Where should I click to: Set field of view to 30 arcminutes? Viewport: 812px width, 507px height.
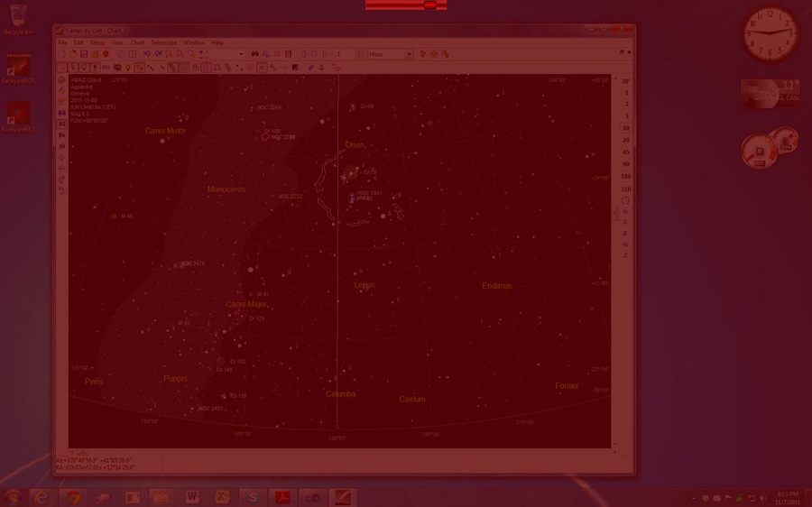pos(626,81)
